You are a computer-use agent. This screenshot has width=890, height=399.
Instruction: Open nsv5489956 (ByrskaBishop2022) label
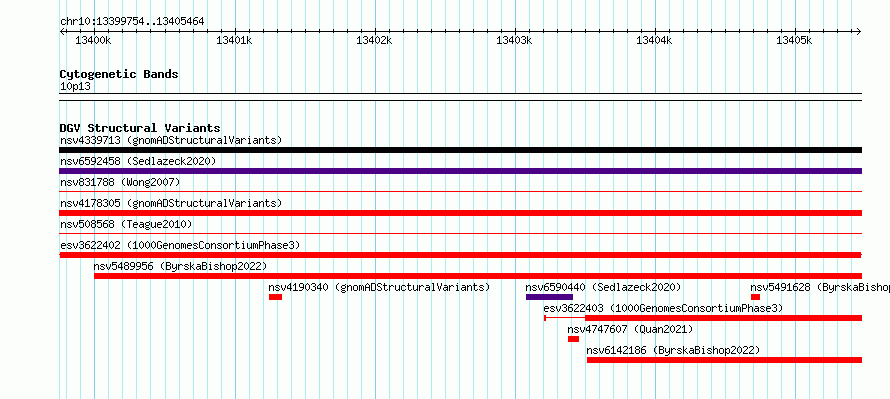coord(180,266)
